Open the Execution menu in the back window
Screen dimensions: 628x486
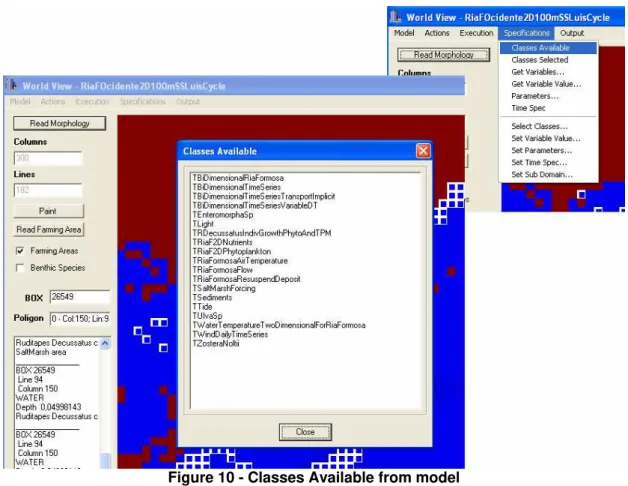click(x=476, y=33)
